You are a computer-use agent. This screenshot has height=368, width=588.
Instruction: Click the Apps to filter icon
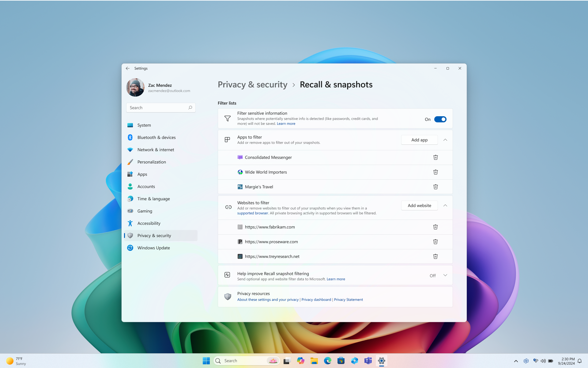pos(227,140)
